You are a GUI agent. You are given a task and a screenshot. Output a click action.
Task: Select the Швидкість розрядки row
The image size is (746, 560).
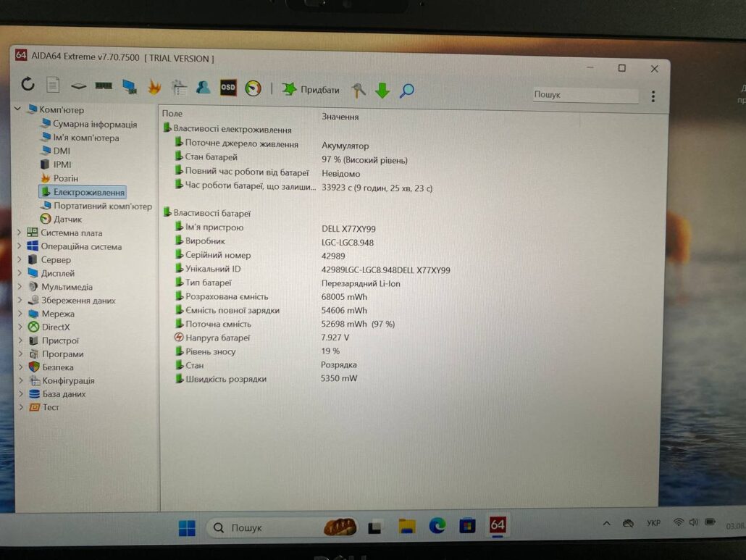pos(225,379)
